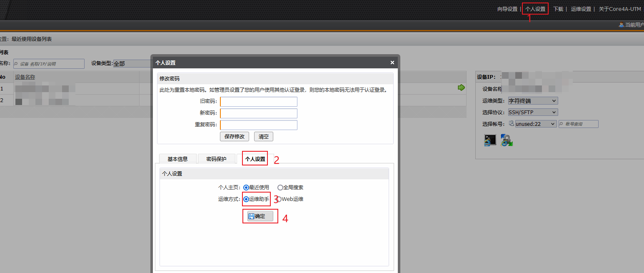Open the unused:22 account dropdown

click(535, 124)
